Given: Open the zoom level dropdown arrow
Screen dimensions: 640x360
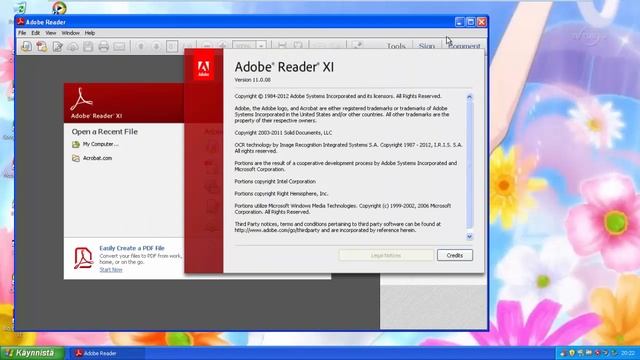Looking at the screenshot, I should (x=261, y=45).
